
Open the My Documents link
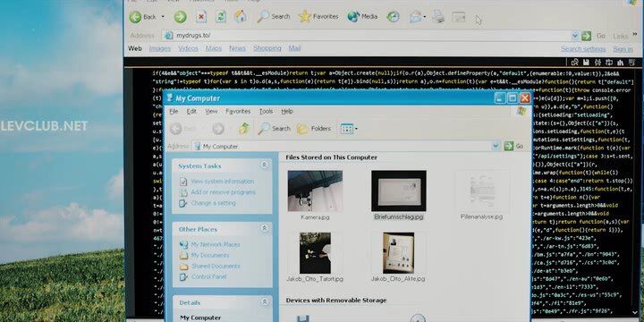[x=210, y=255]
